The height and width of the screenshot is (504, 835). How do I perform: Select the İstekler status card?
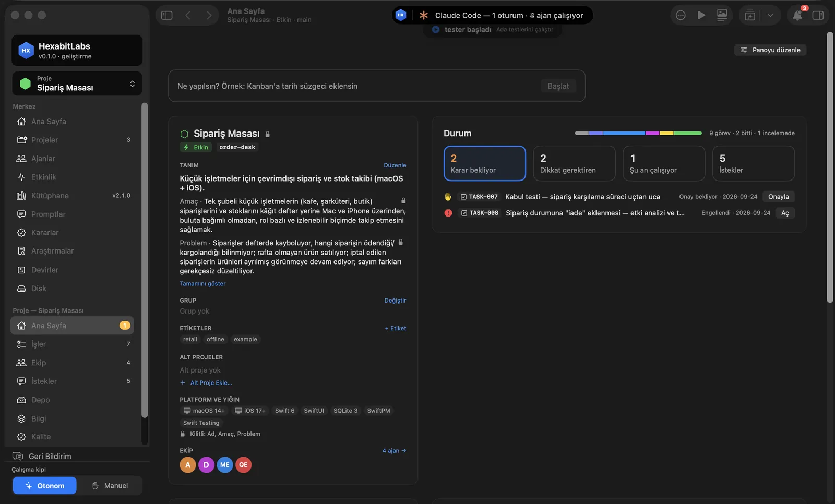pos(754,163)
